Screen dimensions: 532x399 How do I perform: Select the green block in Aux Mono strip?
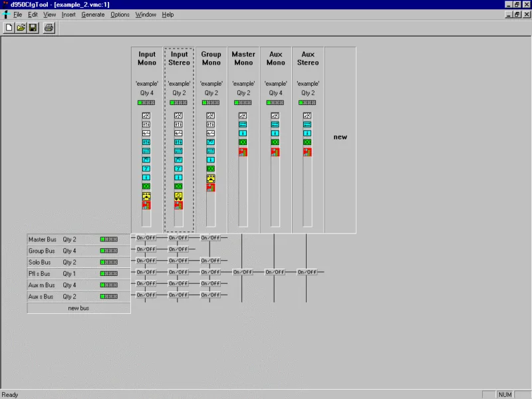click(x=275, y=142)
